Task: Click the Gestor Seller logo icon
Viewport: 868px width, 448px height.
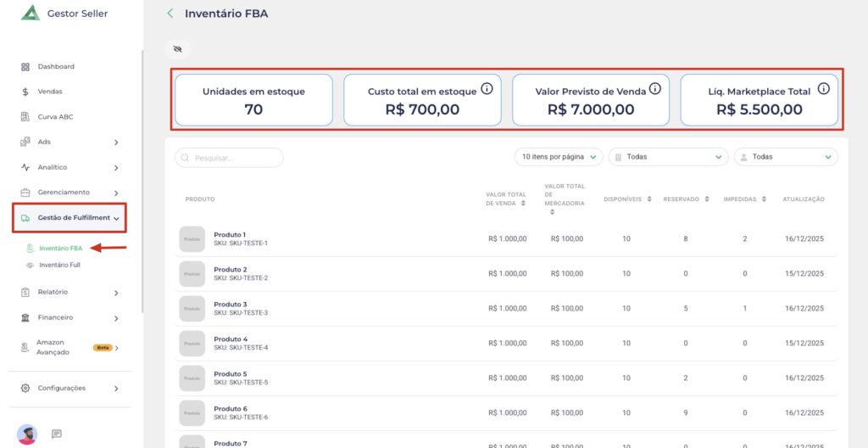Action: (31, 13)
